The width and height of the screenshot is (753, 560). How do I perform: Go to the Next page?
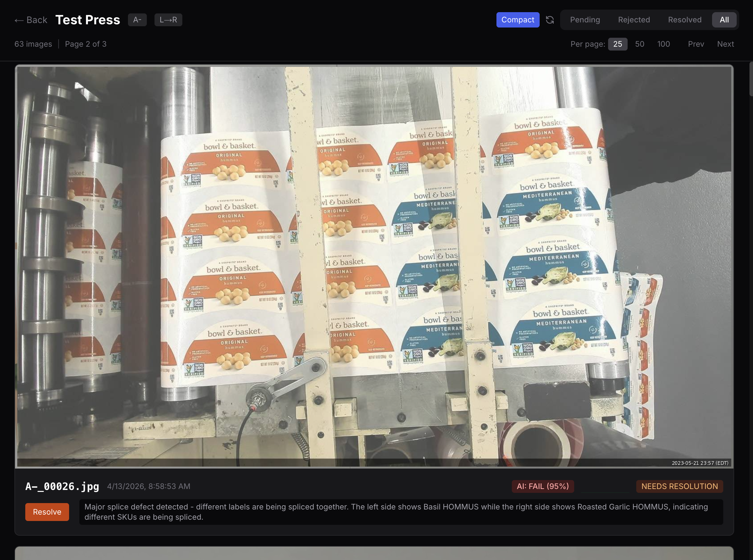pyautogui.click(x=725, y=44)
